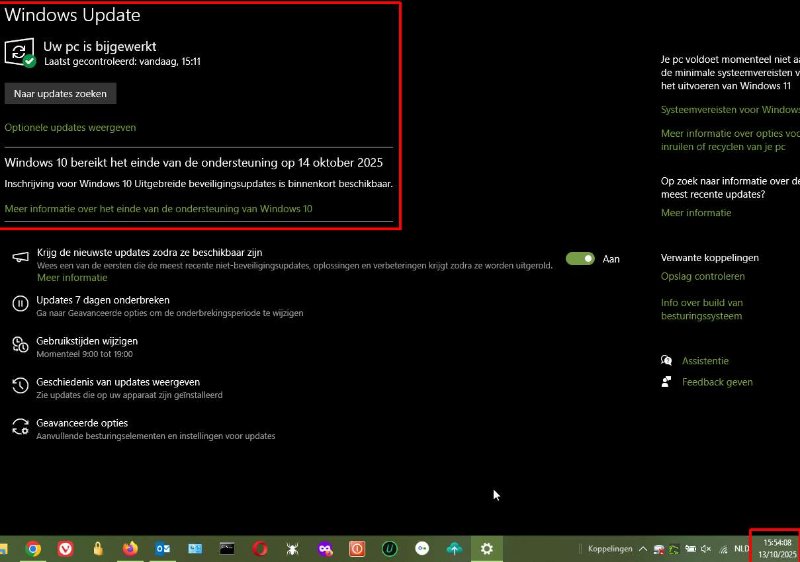The image size is (800, 562).
Task: Click the Koppelingen toolbar in taskbar
Action: [x=610, y=549]
